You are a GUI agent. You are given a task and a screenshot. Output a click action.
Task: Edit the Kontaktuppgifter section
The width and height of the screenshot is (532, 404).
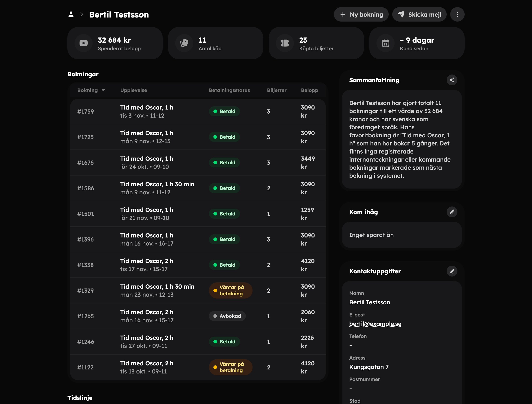452,271
